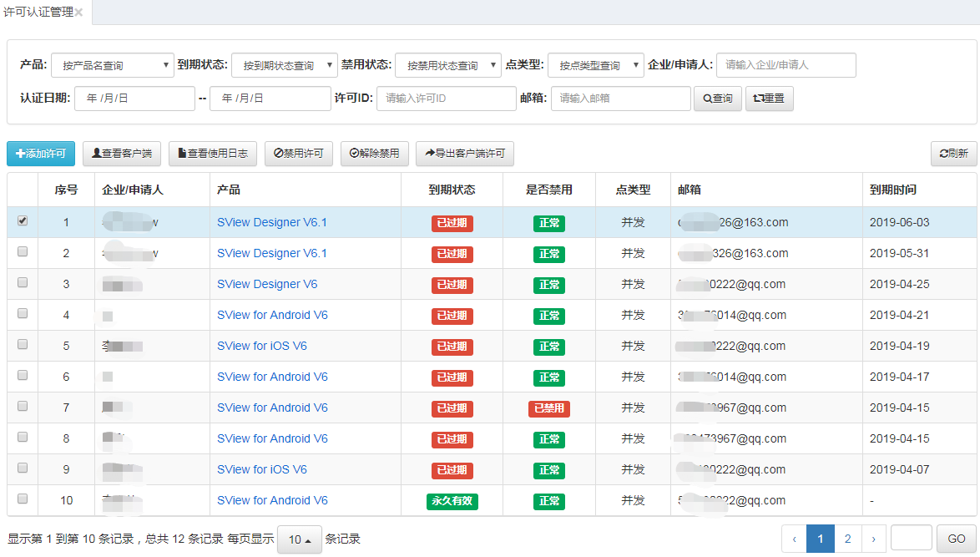Click the 到期状态 column header

coord(452,190)
